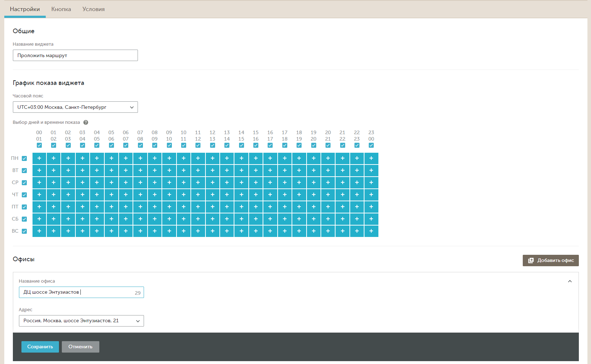
Task: Click the Отменить button
Action: 80,347
